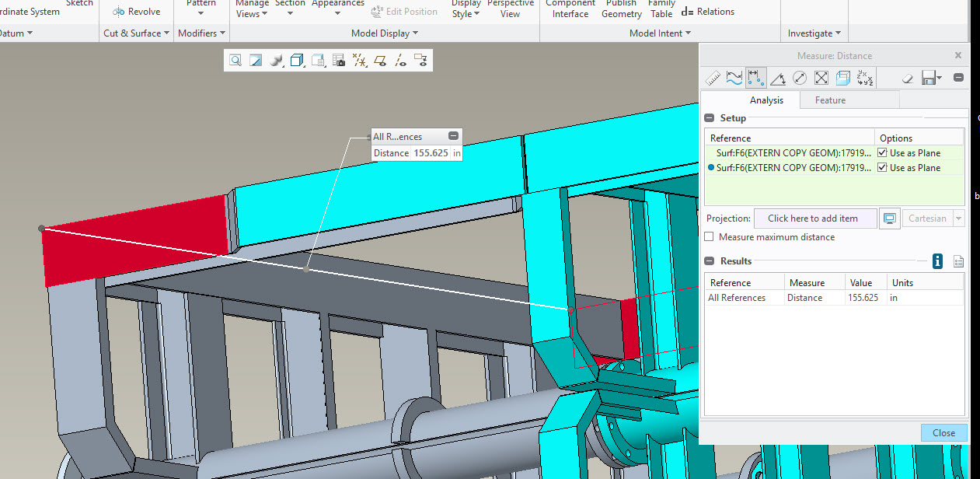The height and width of the screenshot is (479, 980).
Task: Select the Angle measure tool
Action: coord(777,77)
